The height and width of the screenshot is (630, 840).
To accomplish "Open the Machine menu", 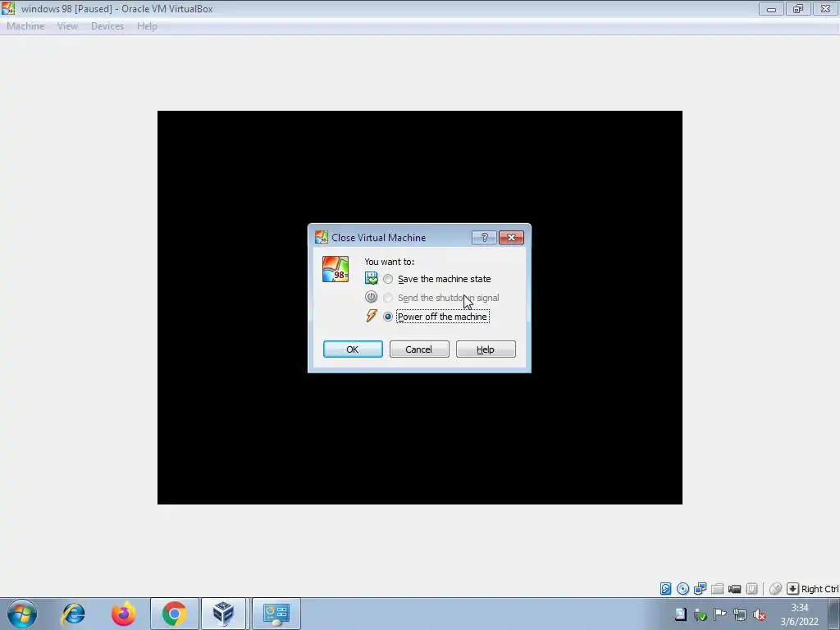I will point(25,26).
